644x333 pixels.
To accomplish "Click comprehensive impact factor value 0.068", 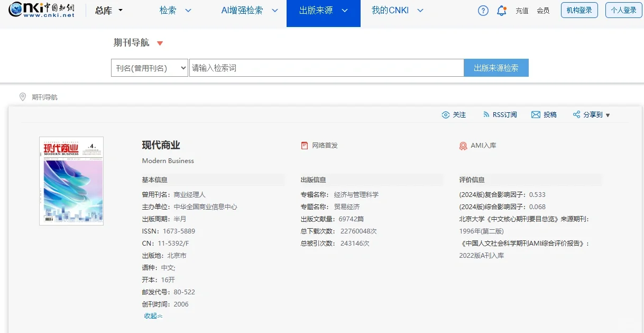I will point(537,207).
